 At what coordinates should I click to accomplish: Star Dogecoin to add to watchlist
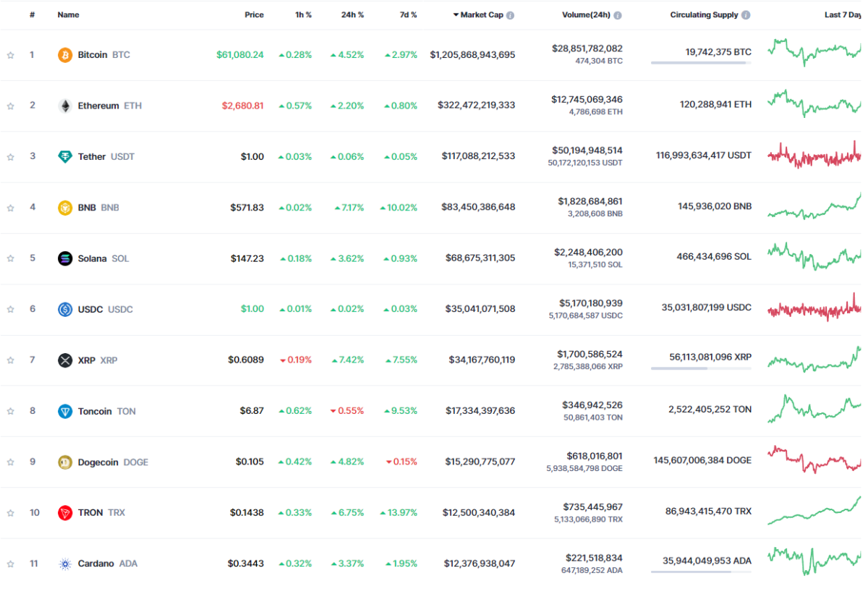[10, 462]
